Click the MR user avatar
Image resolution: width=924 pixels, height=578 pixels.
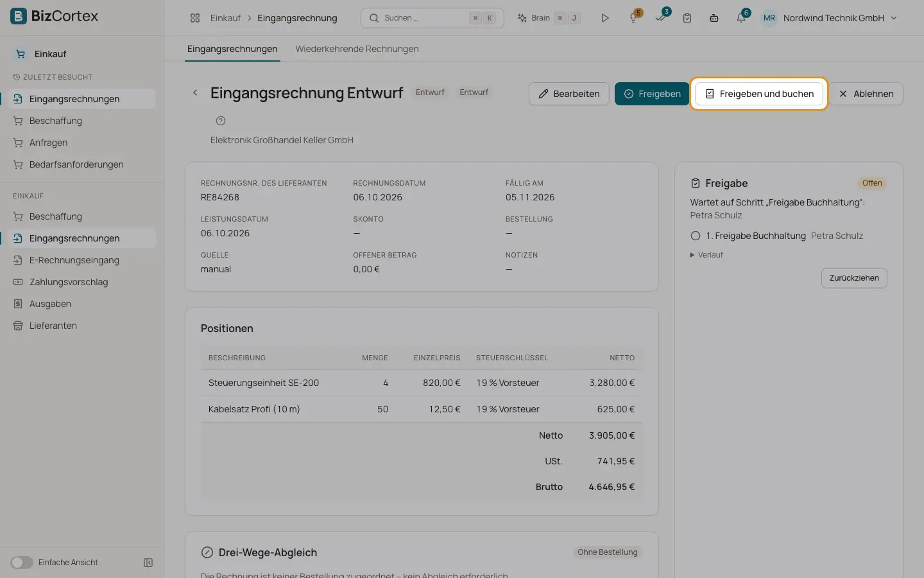pos(769,18)
